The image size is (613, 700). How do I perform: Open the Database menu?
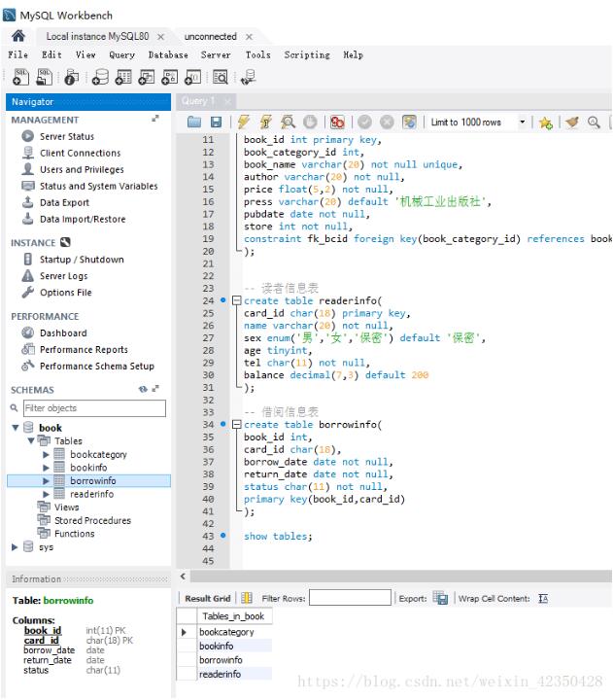point(167,55)
